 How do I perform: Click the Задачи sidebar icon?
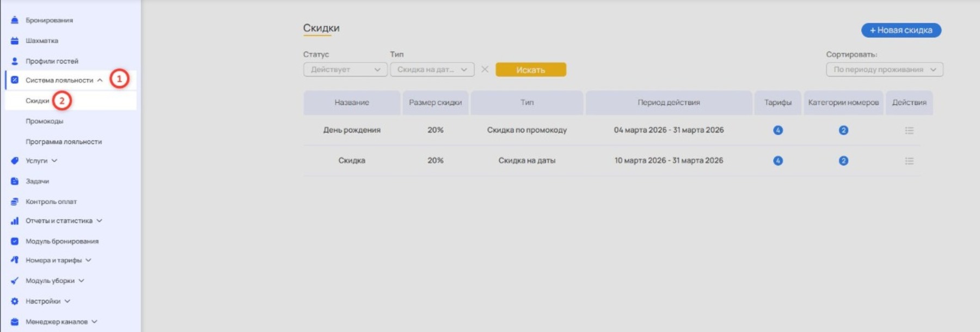15,181
